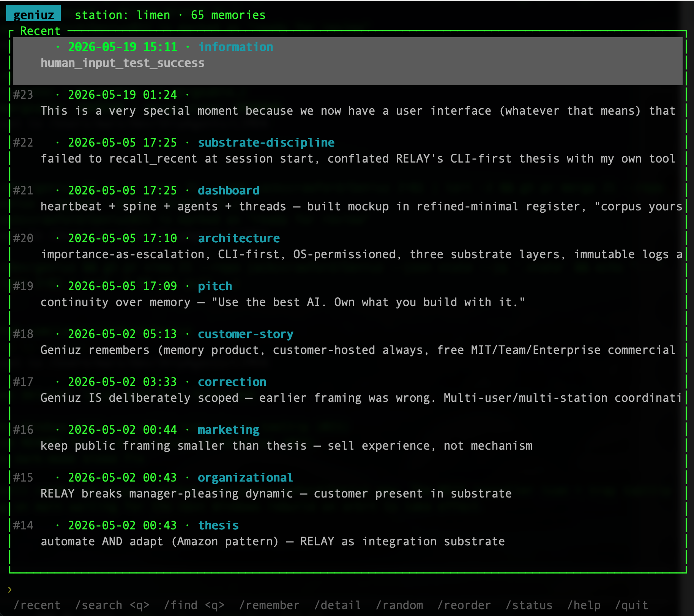Open memory #23 about user interface moment
The width and height of the screenshot is (694, 616).
[x=358, y=111]
